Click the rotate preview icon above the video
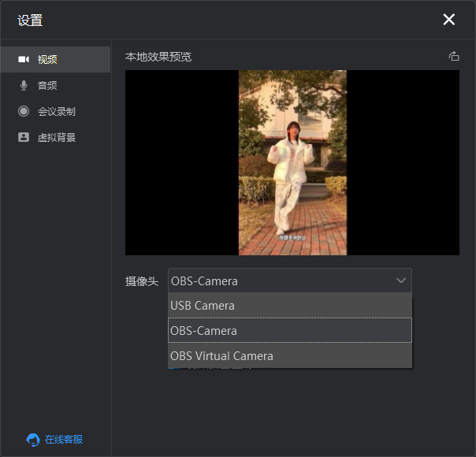The image size is (476, 457). (x=453, y=57)
